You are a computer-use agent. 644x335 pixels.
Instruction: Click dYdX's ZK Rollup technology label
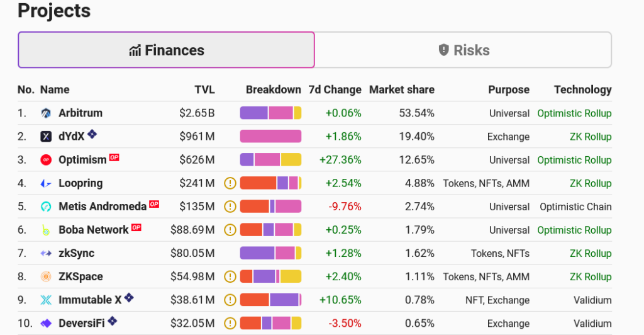591,137
